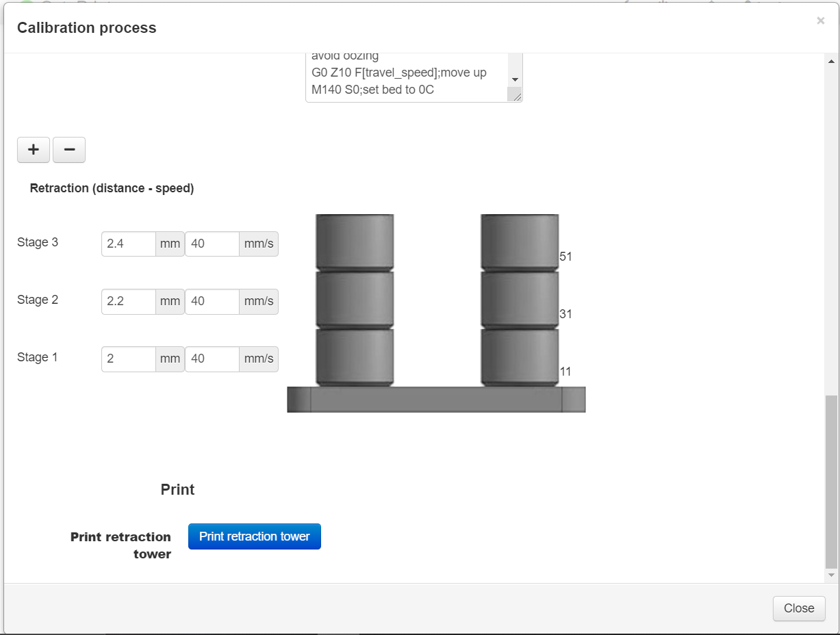Screen dimensions: 840x635
Task: Edit Stage 1 retraction distance field
Action: 129,359
